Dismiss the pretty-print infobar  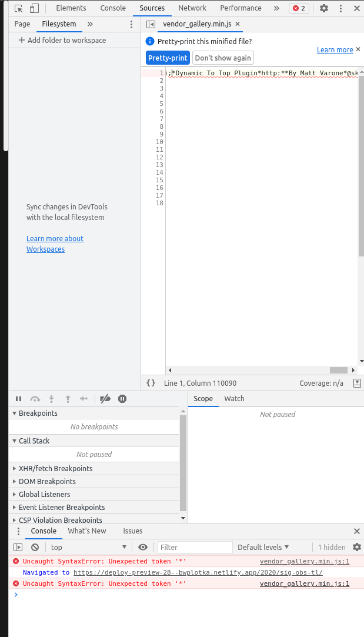(358, 49)
